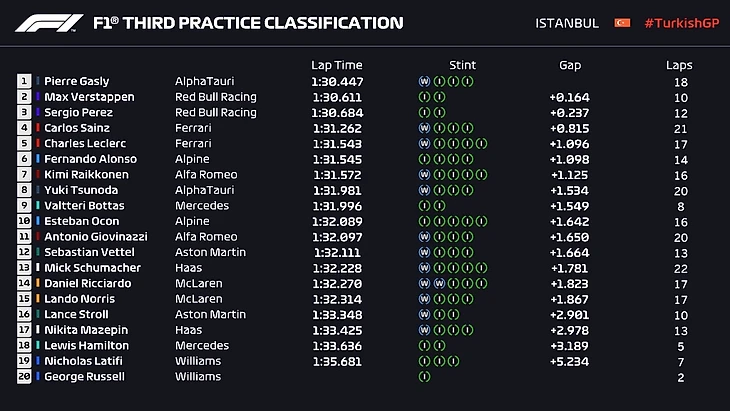Click Nicholas Latifi's lap time 1:35.681
This screenshot has width=730, height=411.
click(338, 360)
